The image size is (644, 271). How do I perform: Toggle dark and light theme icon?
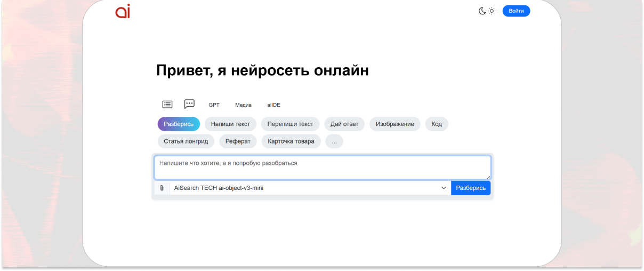(x=487, y=11)
